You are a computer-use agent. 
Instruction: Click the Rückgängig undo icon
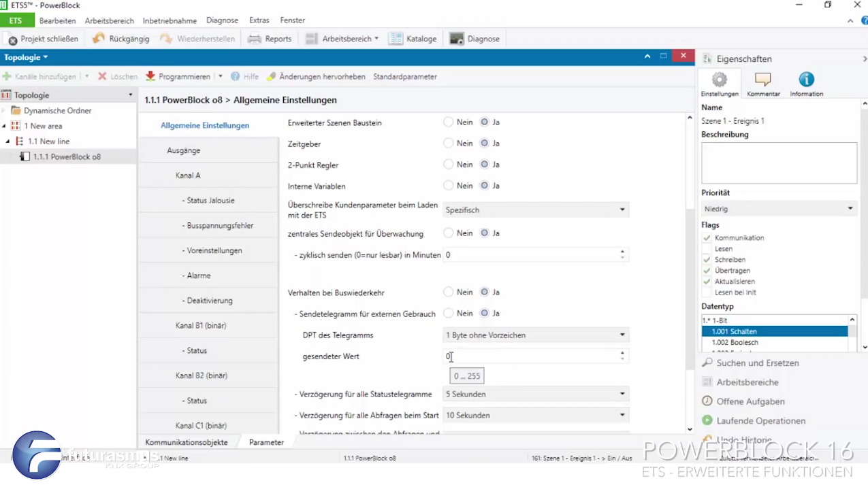click(99, 39)
